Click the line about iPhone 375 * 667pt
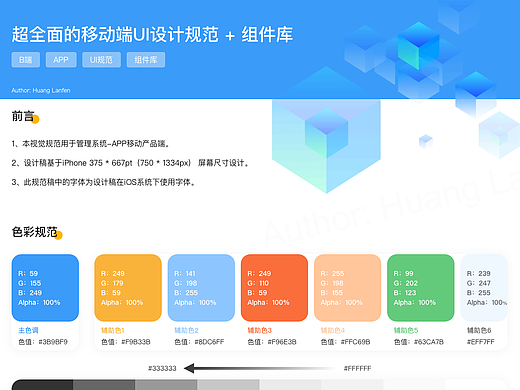This screenshot has height=390, width=520. 130,163
